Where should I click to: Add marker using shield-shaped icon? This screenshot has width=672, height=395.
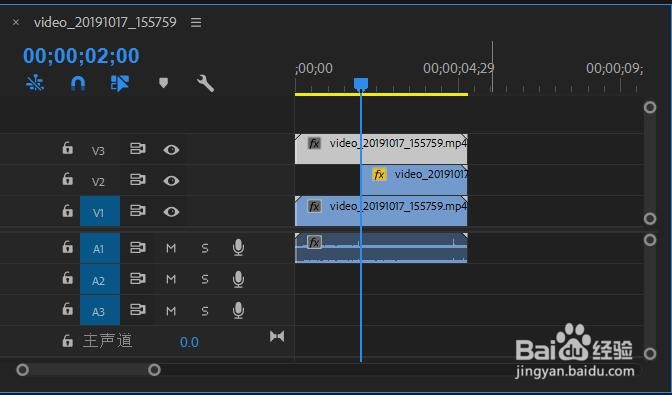coord(163,83)
